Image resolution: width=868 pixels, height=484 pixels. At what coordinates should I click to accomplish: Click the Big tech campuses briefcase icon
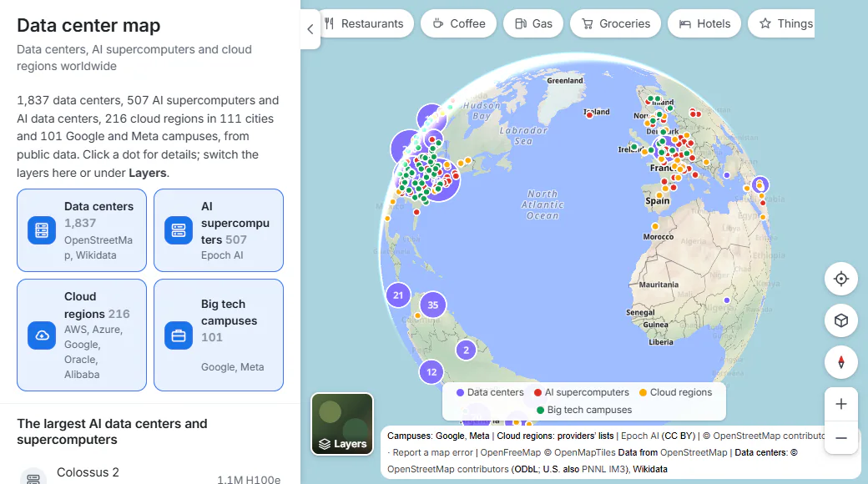[x=179, y=335]
